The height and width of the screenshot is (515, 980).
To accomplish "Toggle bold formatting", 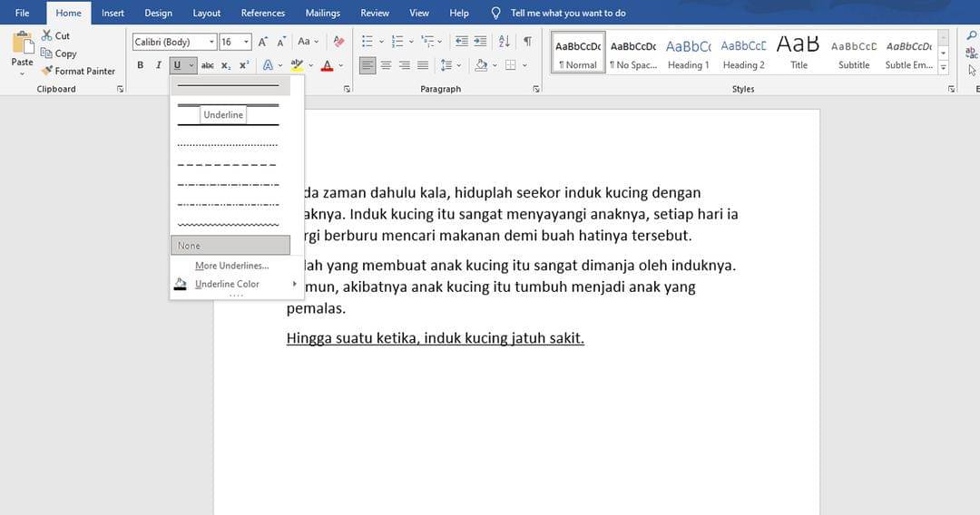I will click(x=141, y=65).
